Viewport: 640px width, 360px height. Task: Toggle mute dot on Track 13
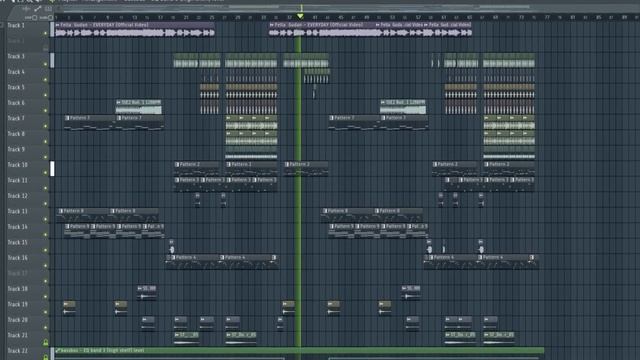[45, 220]
